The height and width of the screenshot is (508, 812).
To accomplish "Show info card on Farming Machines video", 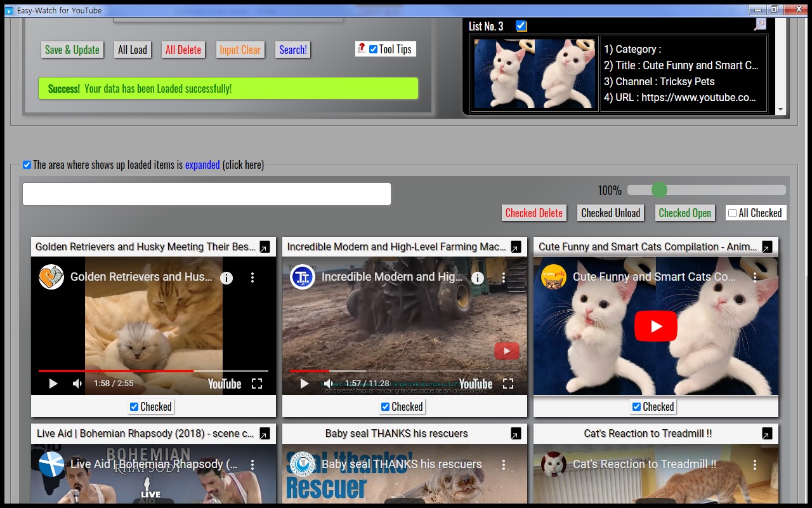I will pyautogui.click(x=478, y=277).
